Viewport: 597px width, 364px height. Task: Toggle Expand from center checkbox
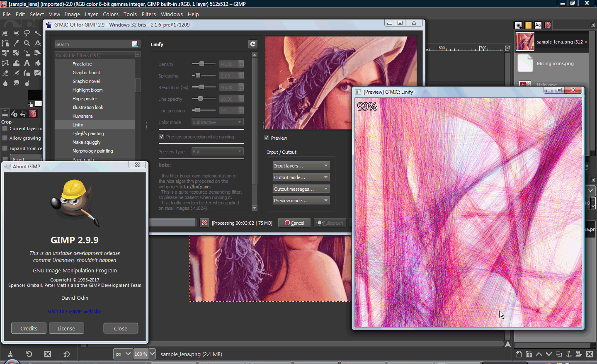(x=5, y=148)
